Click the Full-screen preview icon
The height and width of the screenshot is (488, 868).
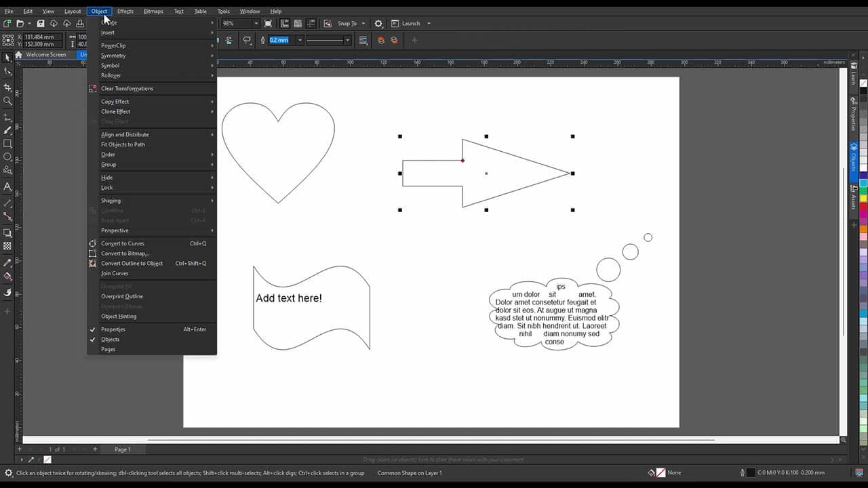tap(268, 24)
